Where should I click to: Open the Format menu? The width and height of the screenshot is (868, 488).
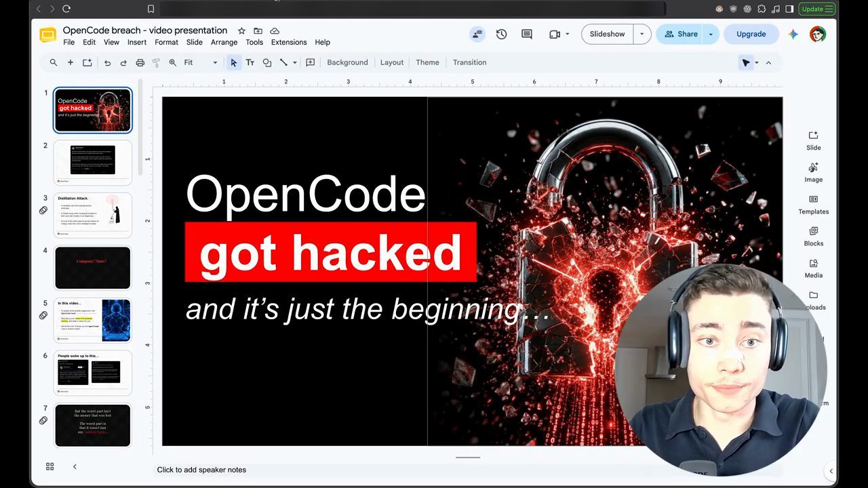pos(166,42)
